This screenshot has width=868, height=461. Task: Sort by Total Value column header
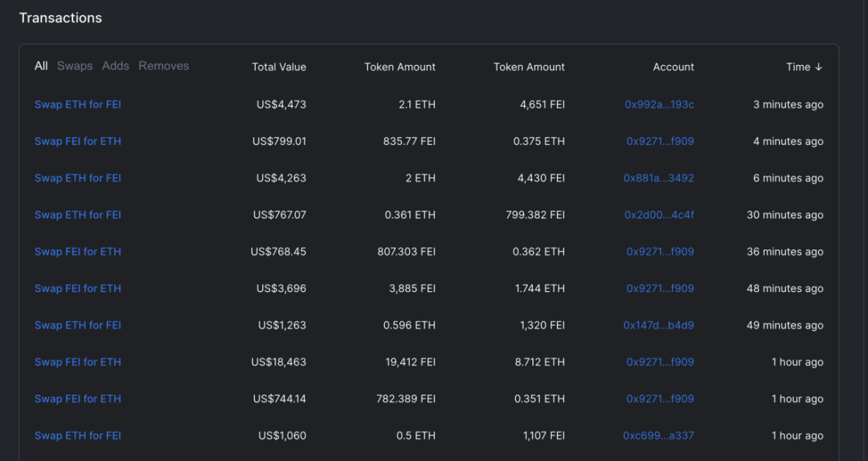coord(279,67)
